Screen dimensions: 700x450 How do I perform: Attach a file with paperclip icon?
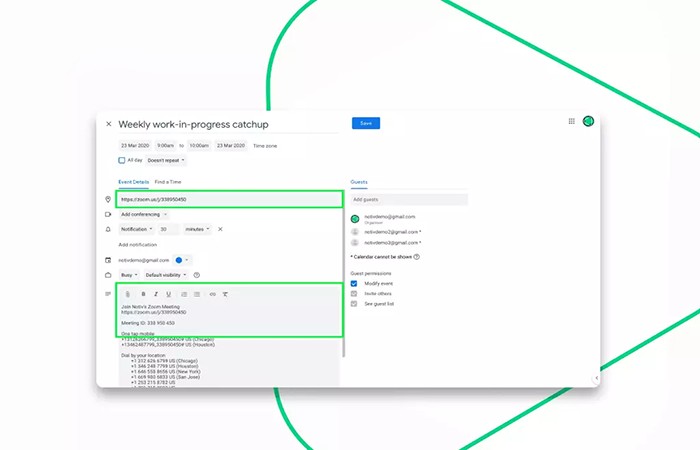coord(128,294)
